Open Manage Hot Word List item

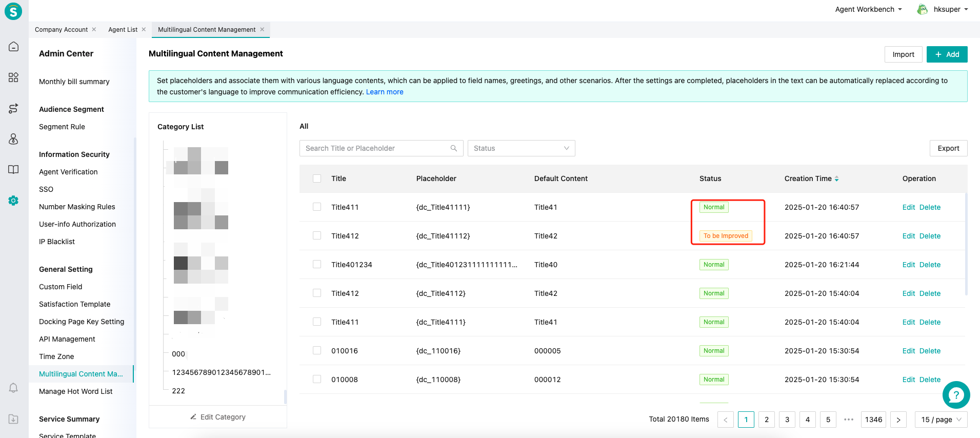(x=76, y=391)
